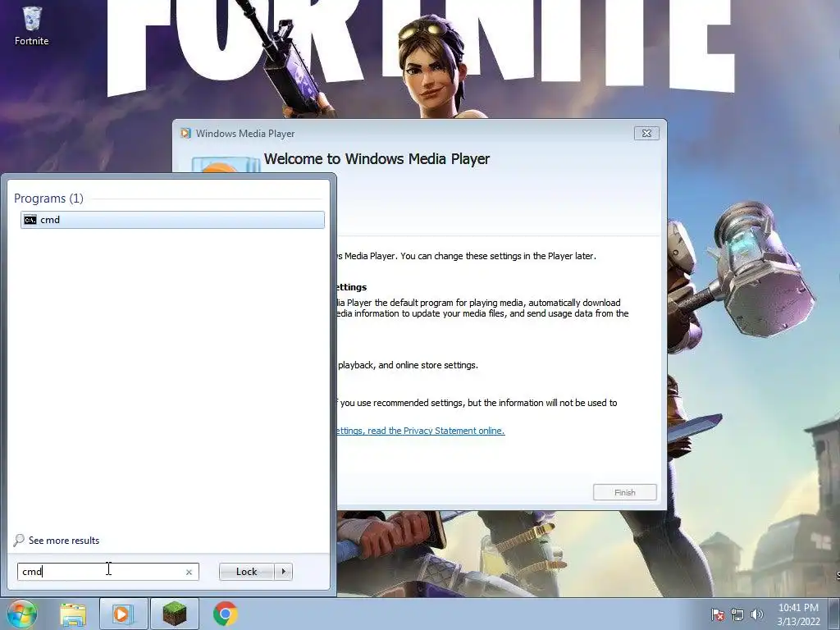This screenshot has width=840, height=630.
Task: Click the Programs (1) heading
Action: [x=48, y=199]
